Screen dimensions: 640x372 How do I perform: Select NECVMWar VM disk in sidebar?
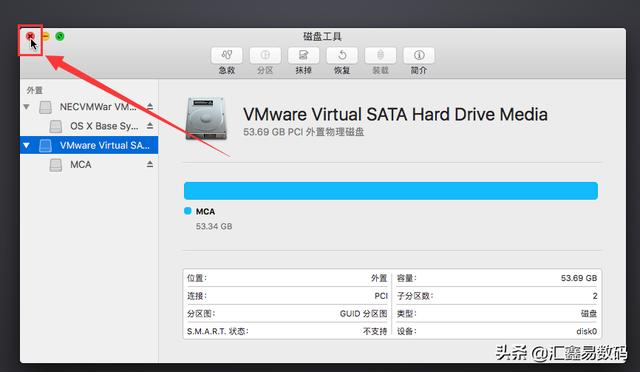coord(89,107)
